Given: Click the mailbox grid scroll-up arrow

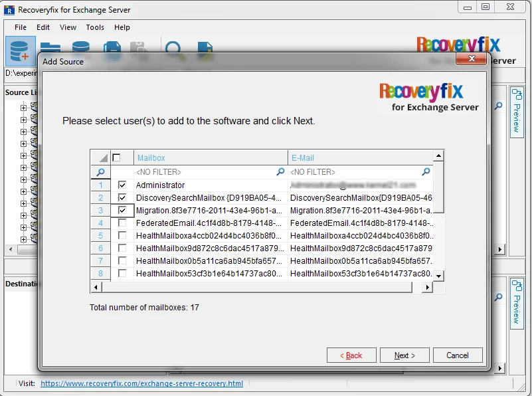Looking at the screenshot, I should point(438,155).
